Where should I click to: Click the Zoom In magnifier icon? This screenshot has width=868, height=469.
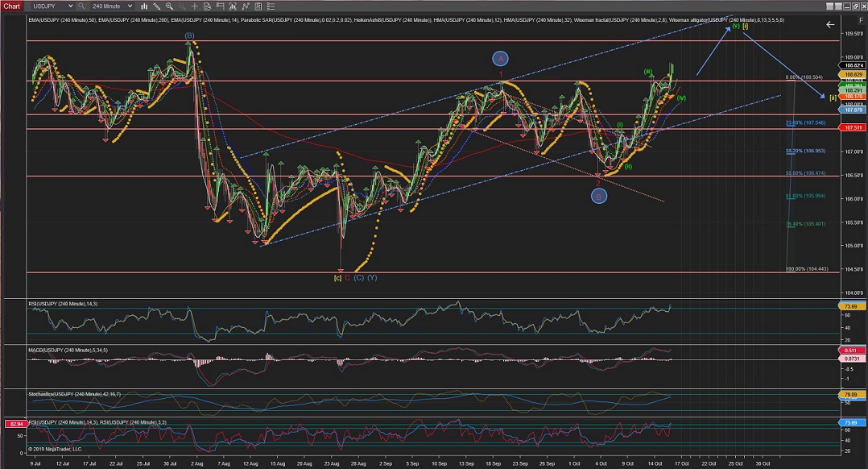coord(169,6)
